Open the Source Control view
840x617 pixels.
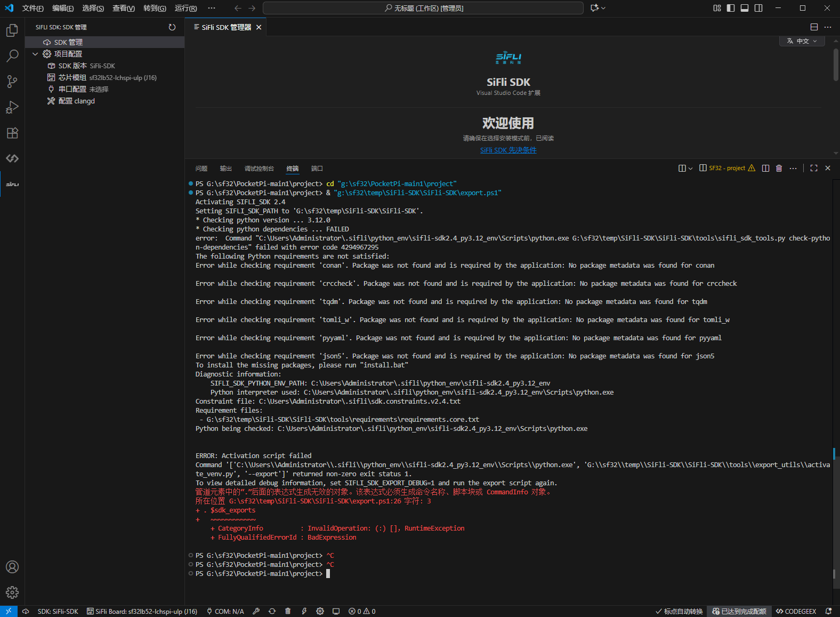12,82
